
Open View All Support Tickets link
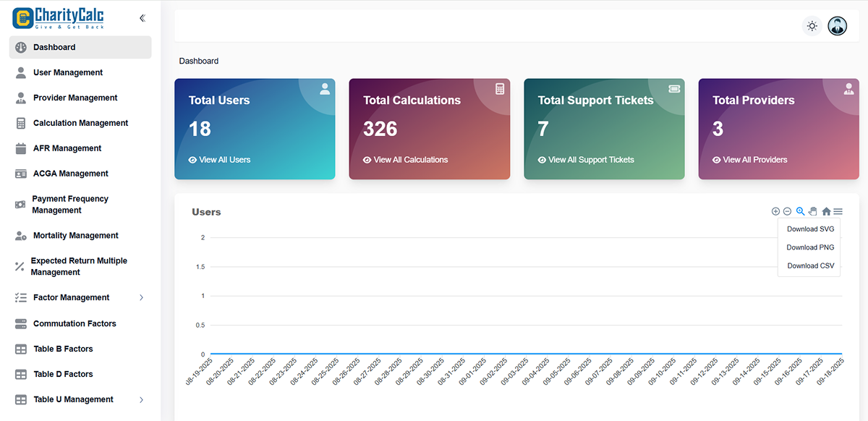pos(586,160)
